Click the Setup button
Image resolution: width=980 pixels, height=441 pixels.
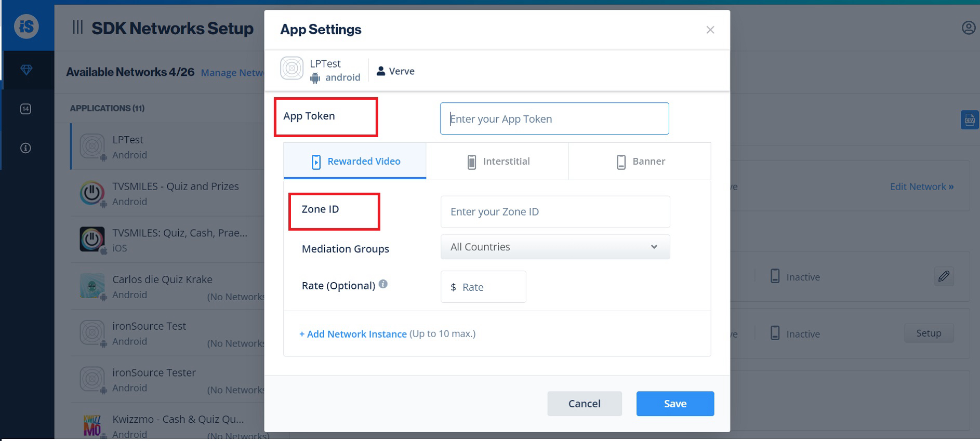coord(929,333)
